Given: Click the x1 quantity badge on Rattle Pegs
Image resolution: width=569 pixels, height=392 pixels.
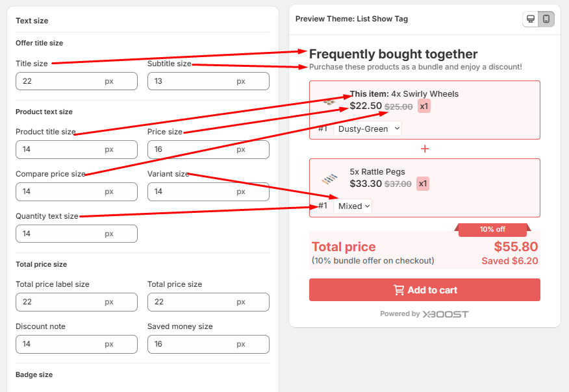Looking at the screenshot, I should [423, 184].
